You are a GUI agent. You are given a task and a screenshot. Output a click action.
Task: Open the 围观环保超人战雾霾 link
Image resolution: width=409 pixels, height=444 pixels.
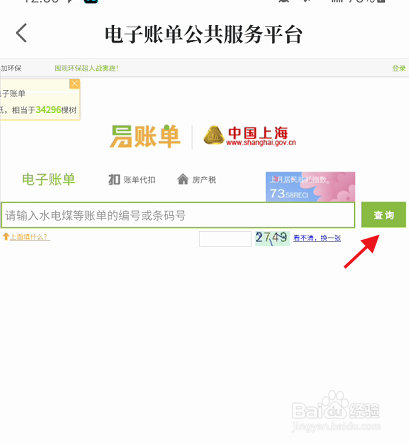(x=86, y=68)
